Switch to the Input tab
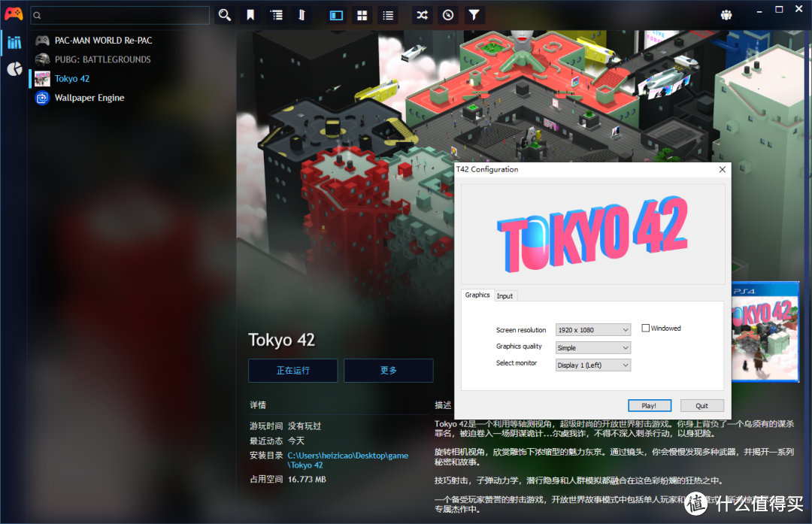The height and width of the screenshot is (524, 812). [505, 296]
